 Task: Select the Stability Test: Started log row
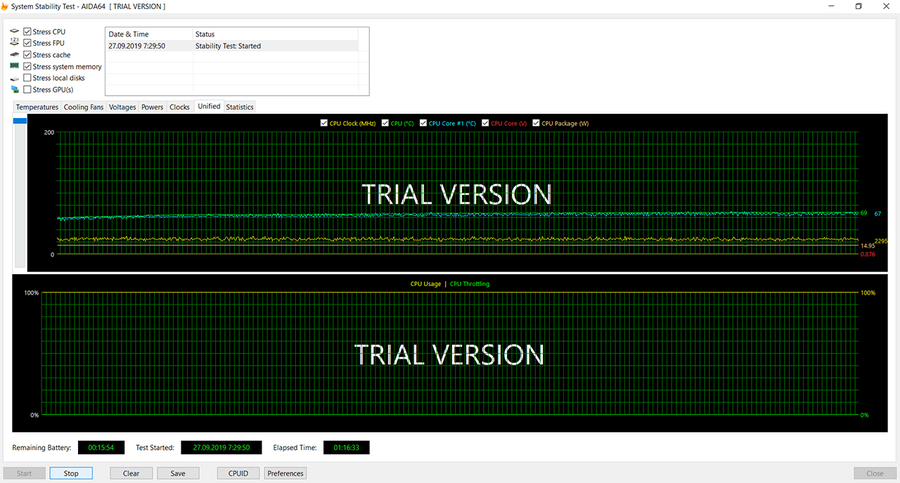pos(232,46)
